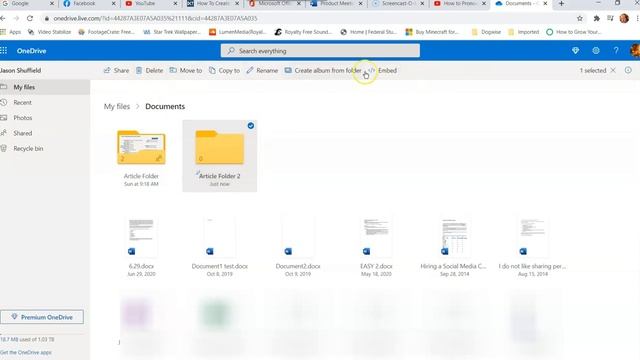
Task: Open the information details pane icon
Action: tap(628, 70)
